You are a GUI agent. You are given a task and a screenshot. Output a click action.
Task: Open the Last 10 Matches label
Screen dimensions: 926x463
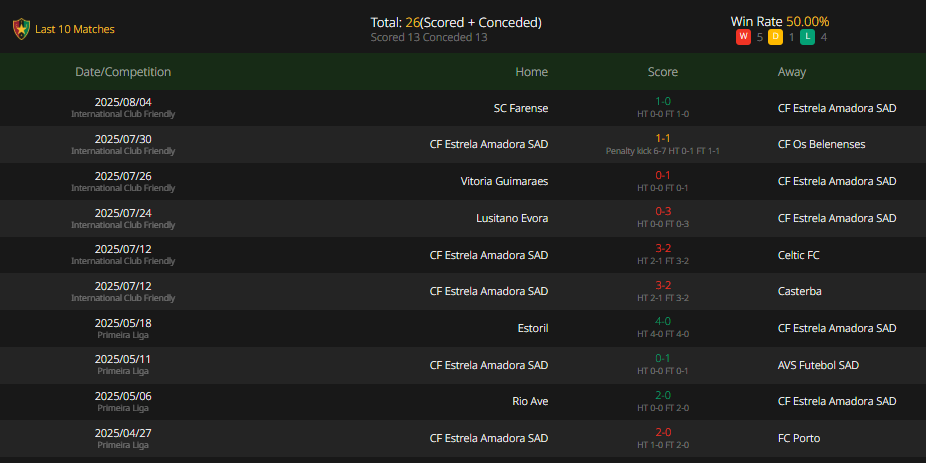[75, 29]
